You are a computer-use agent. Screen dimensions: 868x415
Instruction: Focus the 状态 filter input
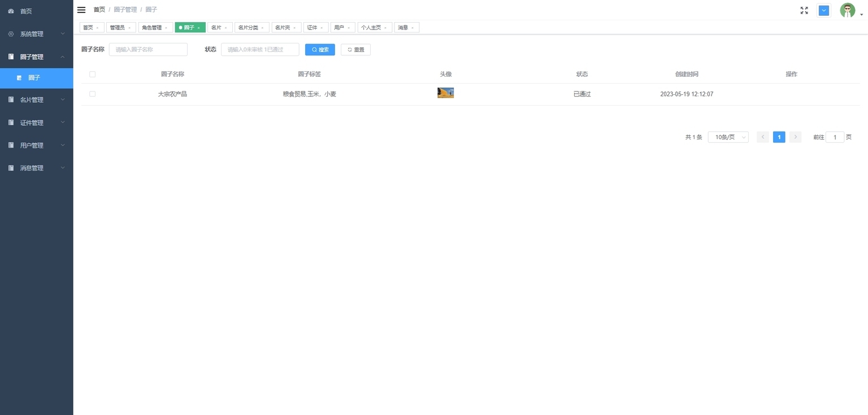[x=260, y=50]
